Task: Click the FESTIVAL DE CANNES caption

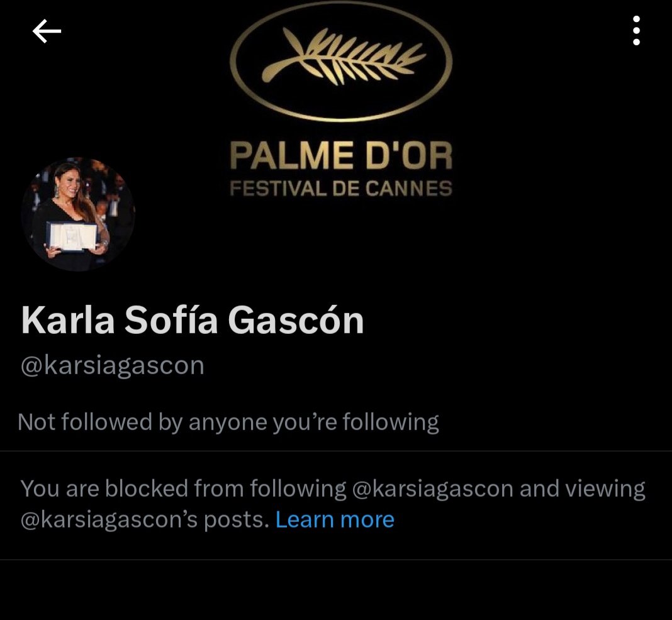Action: (341, 189)
